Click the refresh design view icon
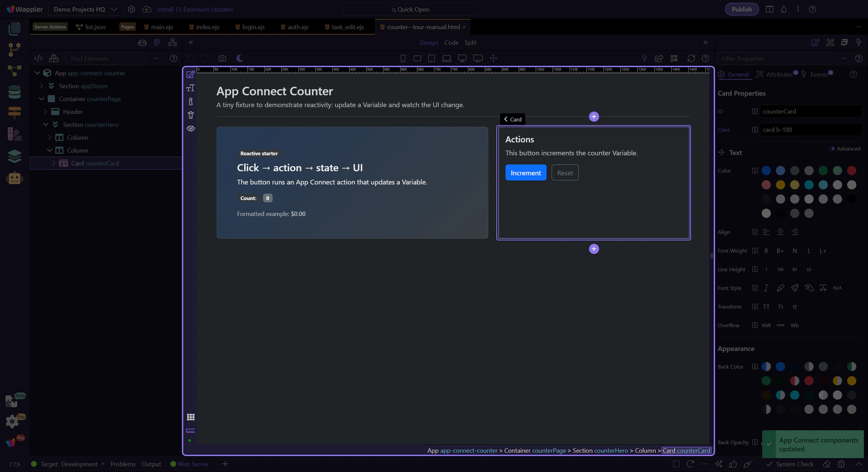Viewport: 868px width, 472px height. 691,58
